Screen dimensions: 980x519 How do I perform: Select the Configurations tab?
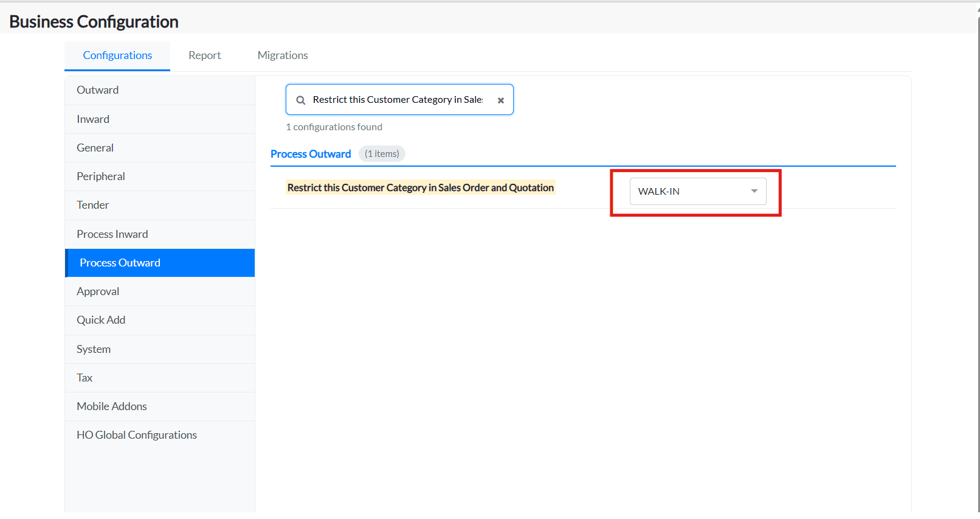(x=117, y=55)
